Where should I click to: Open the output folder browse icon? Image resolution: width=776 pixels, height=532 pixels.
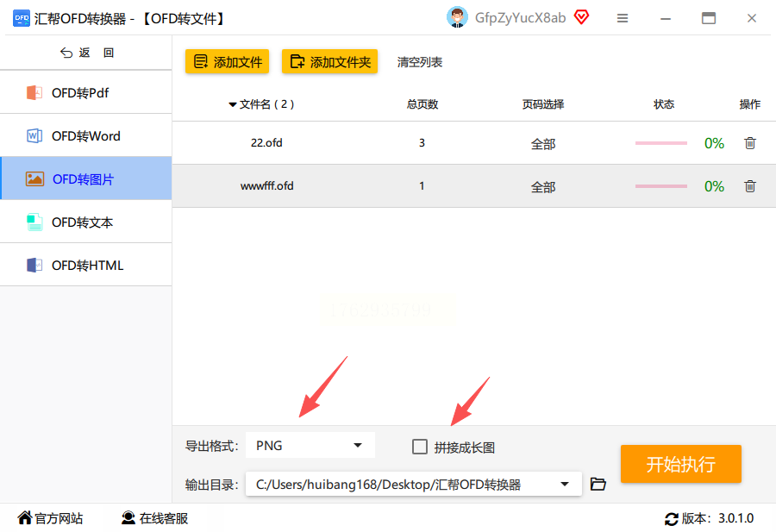coord(598,484)
